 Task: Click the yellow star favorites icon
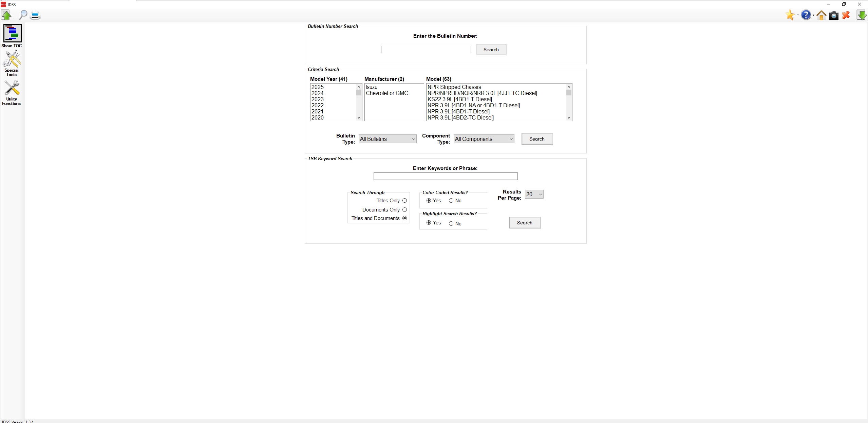pos(790,15)
